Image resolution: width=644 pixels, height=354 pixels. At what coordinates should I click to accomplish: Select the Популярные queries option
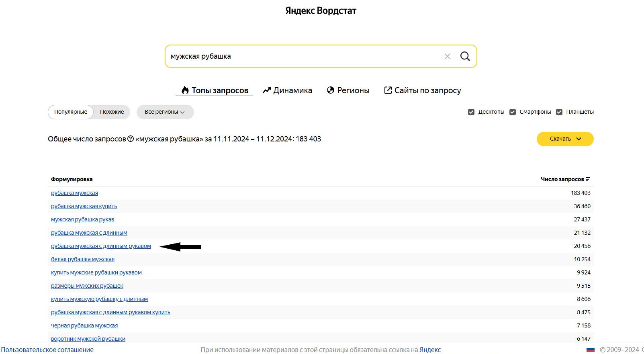[x=71, y=112]
